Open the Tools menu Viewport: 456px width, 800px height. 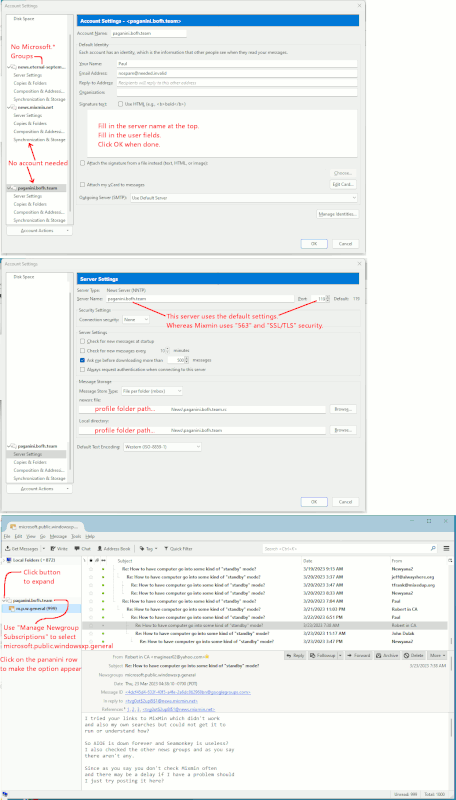pyautogui.click(x=77, y=536)
